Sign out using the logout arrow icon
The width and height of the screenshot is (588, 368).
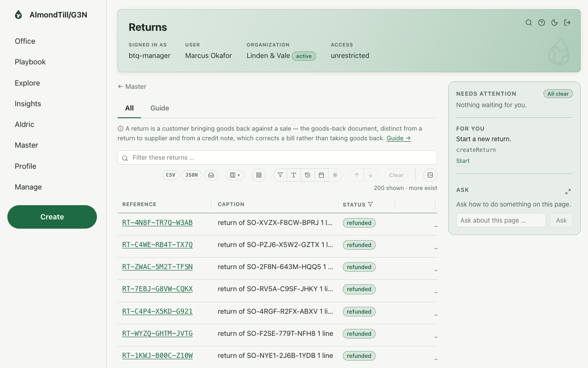pos(567,23)
